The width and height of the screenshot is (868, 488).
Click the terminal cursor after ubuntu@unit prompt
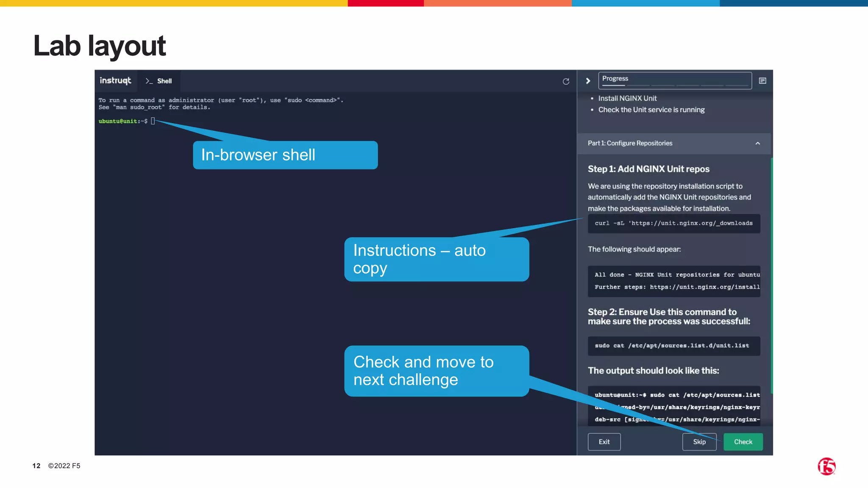(153, 121)
